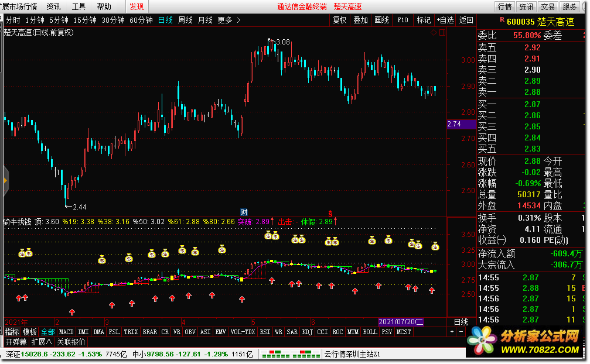Click the split-panel layout icon above chart
The width and height of the screenshot is (590, 364).
click(442, 33)
